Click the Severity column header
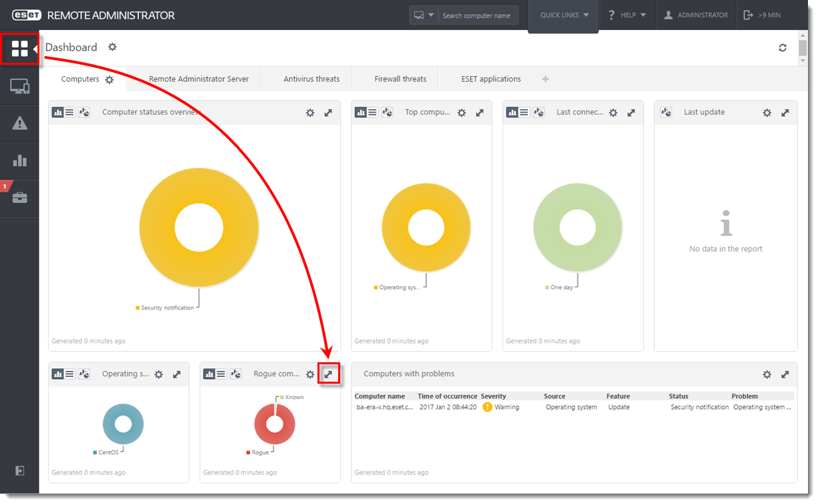The height and width of the screenshot is (504, 818). click(493, 396)
